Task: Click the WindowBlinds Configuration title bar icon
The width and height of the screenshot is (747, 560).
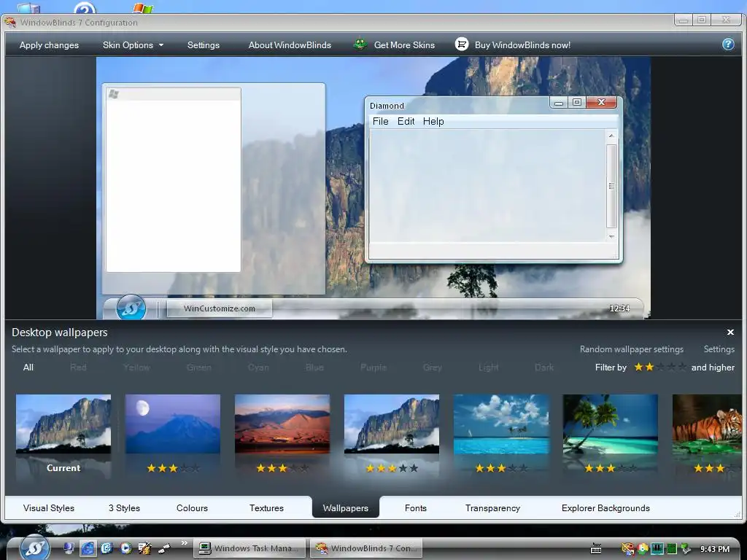Action: (x=10, y=22)
